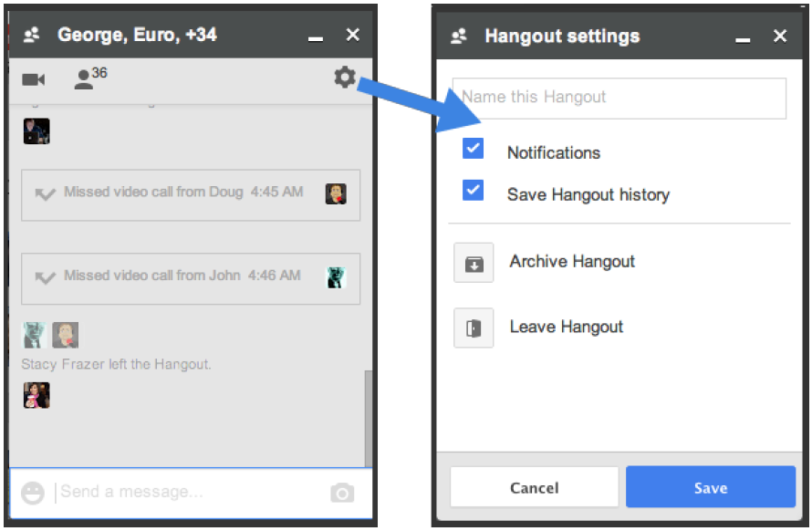Viewport: 812px width, 531px height.
Task: Click John's avatar in missed call entry
Action: pos(336,277)
